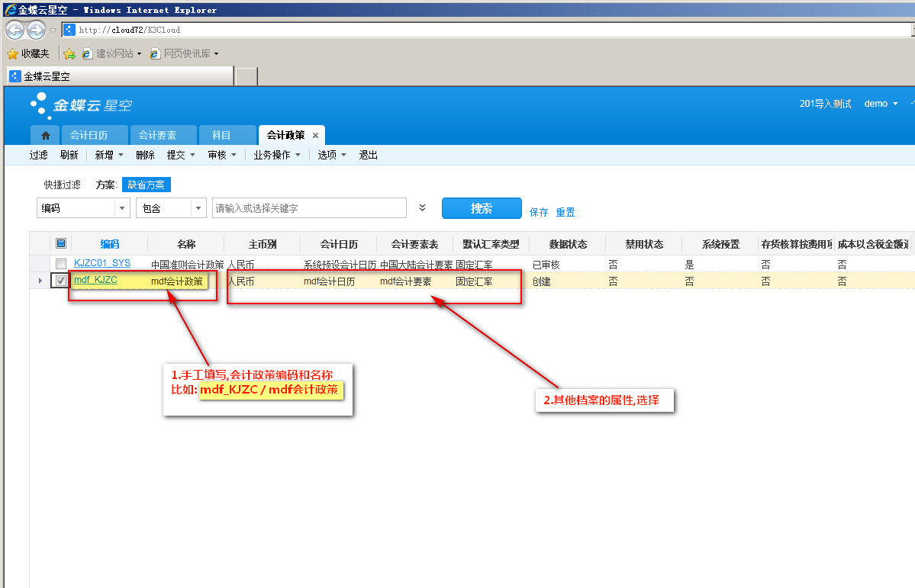Click the browser forward arrow button
Screen dimensions: 915x588
(36, 29)
